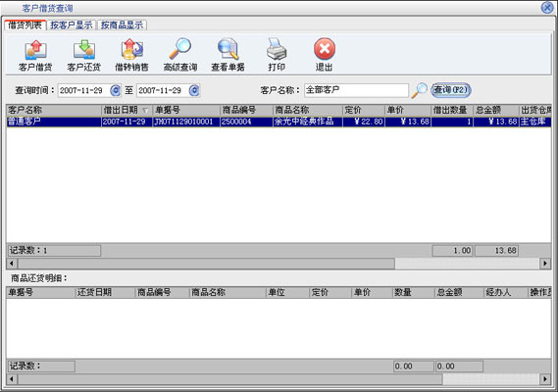Open the start date picker dropdown
The image size is (558, 392).
116,90
